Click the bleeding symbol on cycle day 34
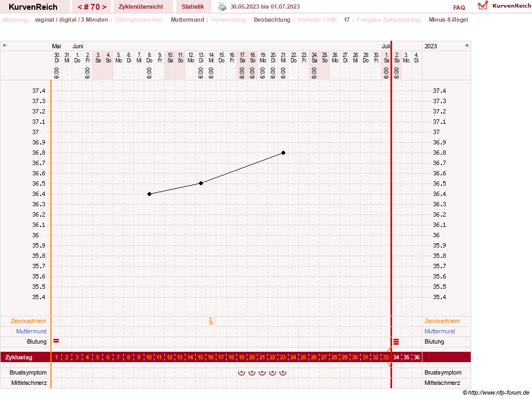The width and height of the screenshot is (532, 399). point(396,341)
